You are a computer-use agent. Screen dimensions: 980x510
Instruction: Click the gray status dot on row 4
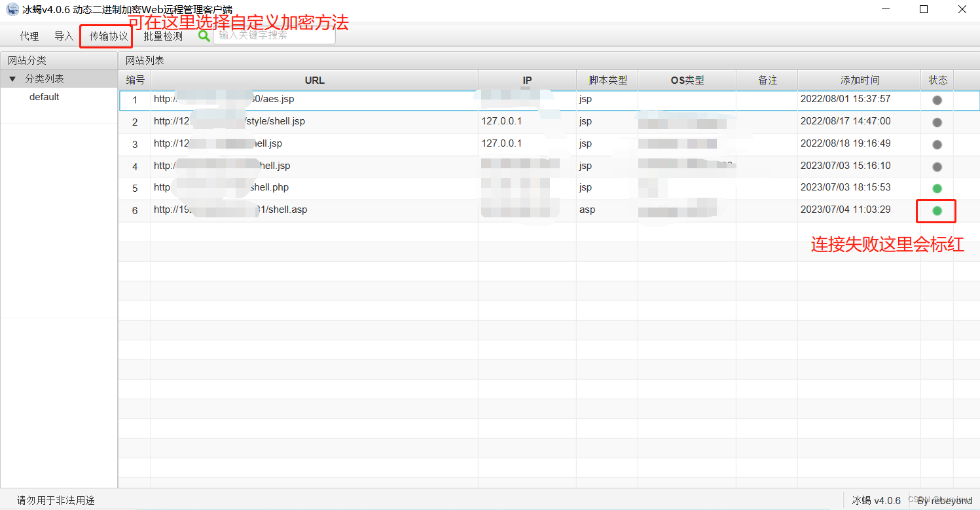(937, 166)
